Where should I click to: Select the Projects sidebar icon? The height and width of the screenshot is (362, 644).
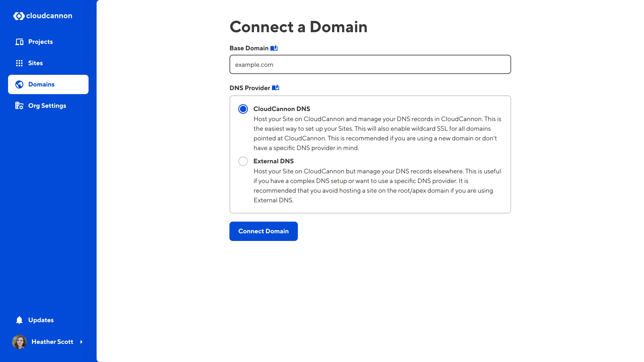(x=19, y=42)
